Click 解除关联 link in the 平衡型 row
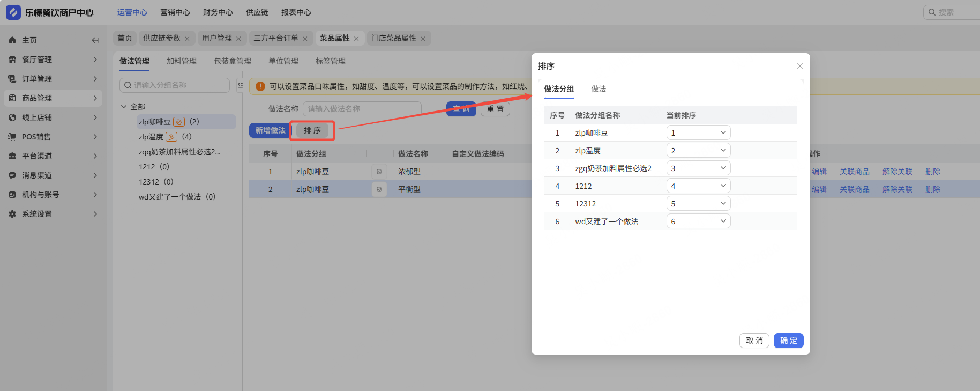 (x=897, y=189)
